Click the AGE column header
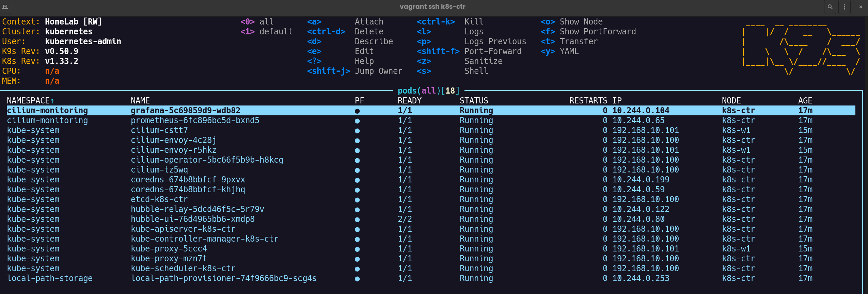This screenshot has width=868, height=294. 805,101
